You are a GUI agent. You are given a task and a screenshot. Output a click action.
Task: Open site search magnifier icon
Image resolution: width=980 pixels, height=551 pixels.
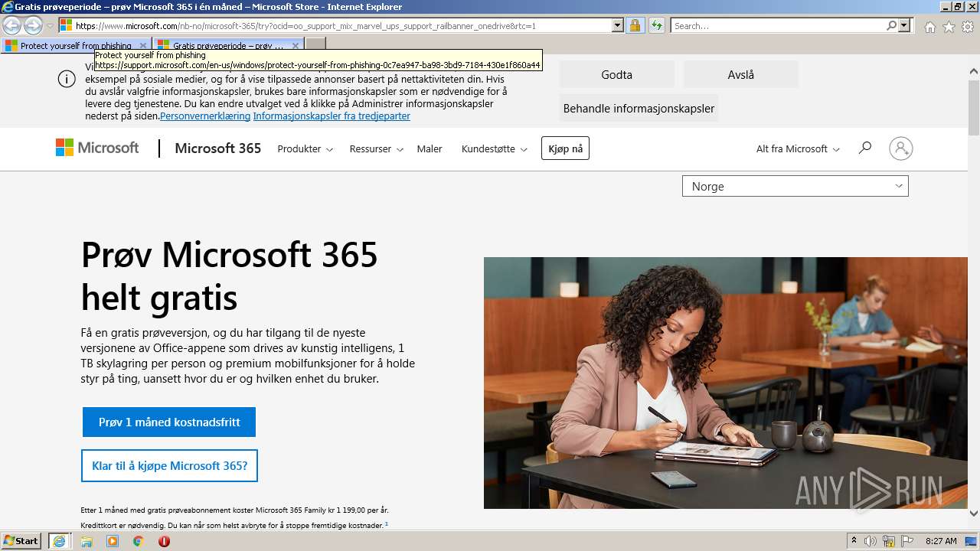(865, 148)
